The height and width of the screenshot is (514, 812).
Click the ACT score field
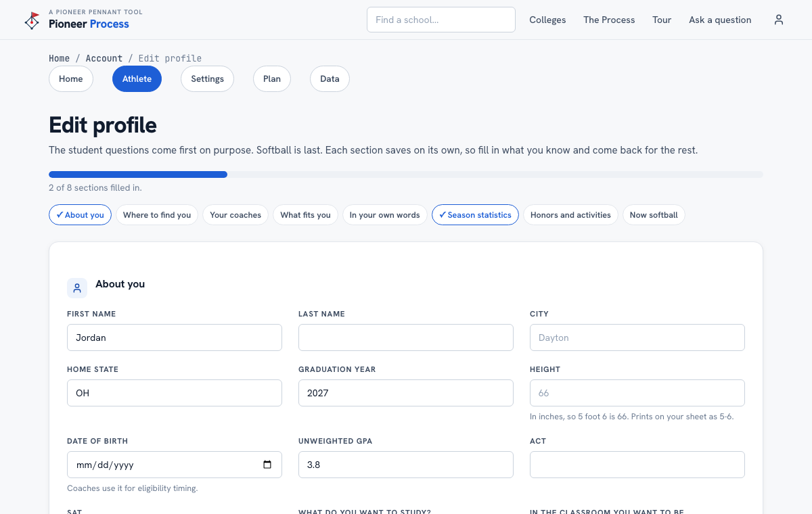pos(637,465)
